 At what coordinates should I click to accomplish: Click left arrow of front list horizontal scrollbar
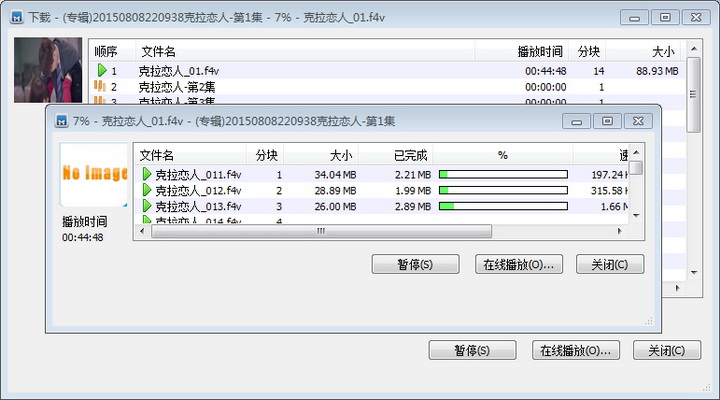[x=142, y=231]
